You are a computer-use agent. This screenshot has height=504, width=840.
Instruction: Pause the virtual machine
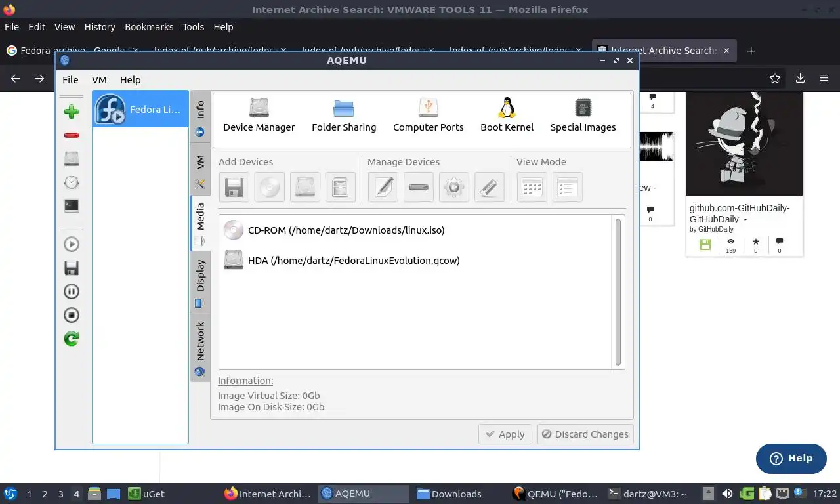pos(72,291)
